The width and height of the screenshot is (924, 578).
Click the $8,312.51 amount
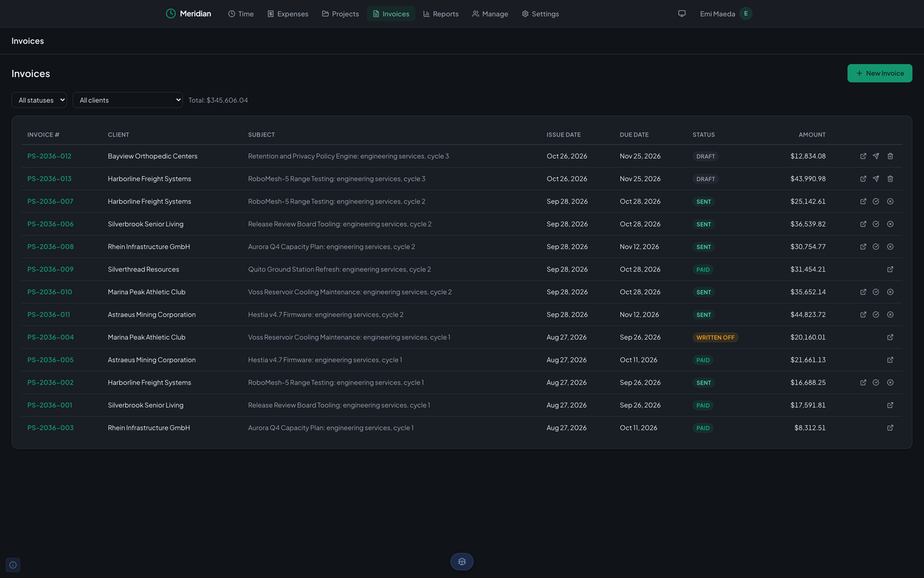pyautogui.click(x=810, y=428)
